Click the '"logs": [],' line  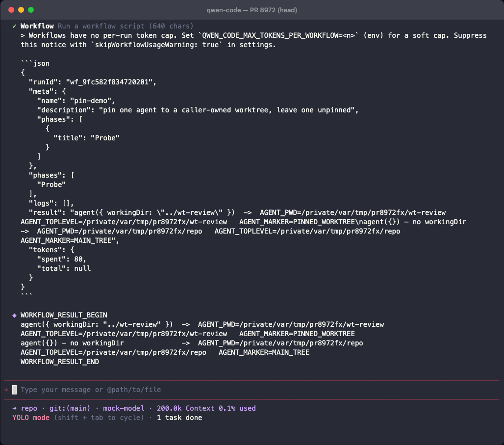tap(51, 203)
